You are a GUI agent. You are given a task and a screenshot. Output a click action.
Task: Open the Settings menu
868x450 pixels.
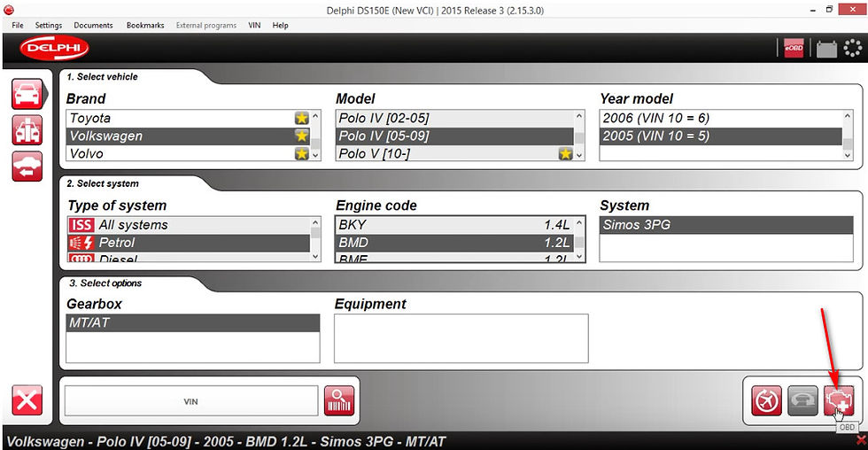point(49,25)
